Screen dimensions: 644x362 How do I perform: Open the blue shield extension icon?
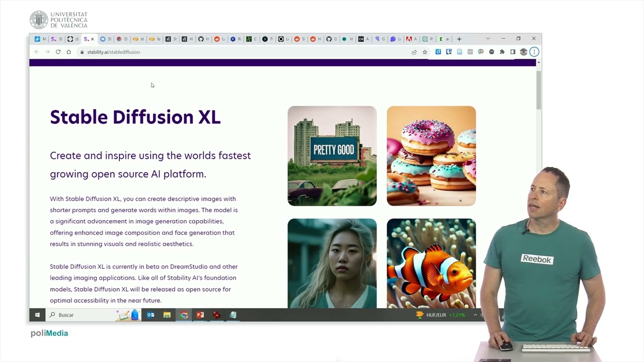(x=449, y=52)
